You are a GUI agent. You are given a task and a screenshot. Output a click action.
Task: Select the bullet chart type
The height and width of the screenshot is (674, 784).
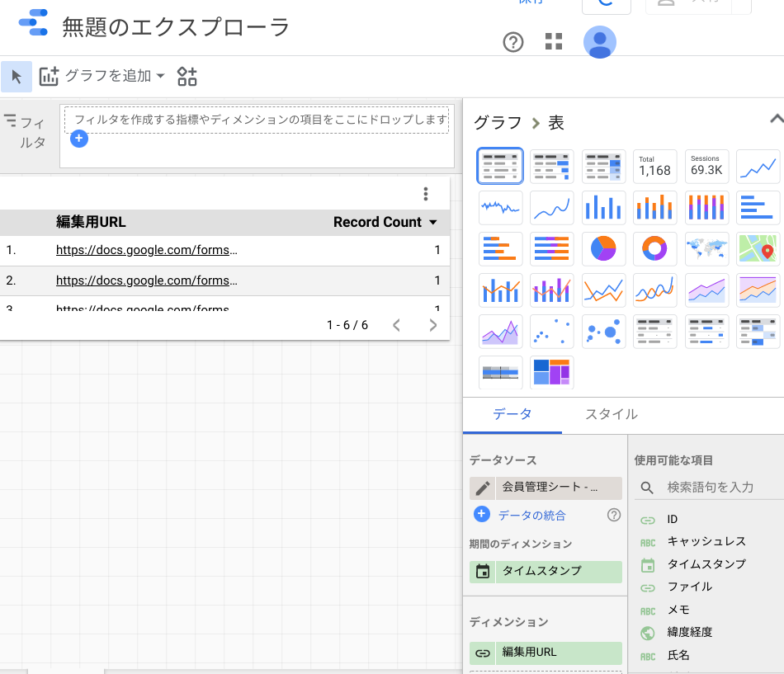tap(500, 373)
